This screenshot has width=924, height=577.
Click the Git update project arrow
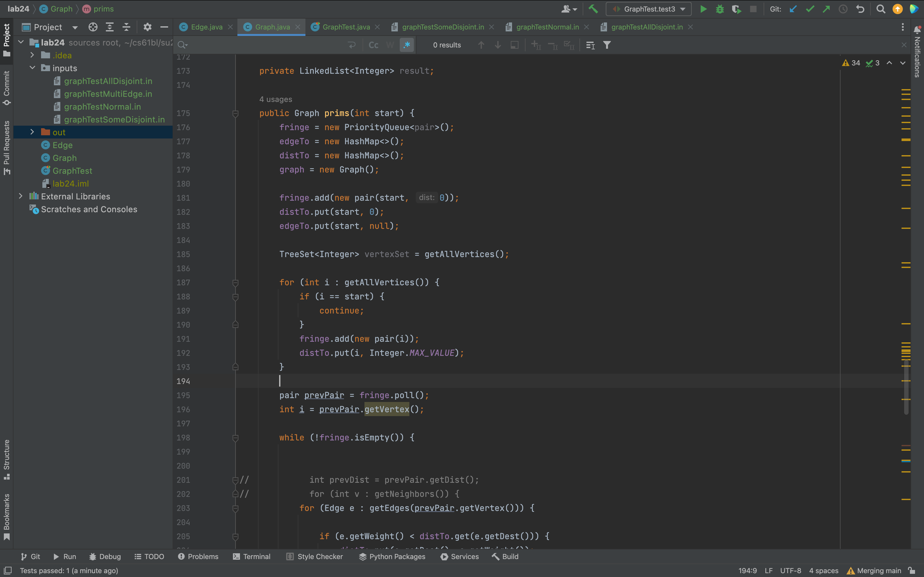(x=793, y=9)
